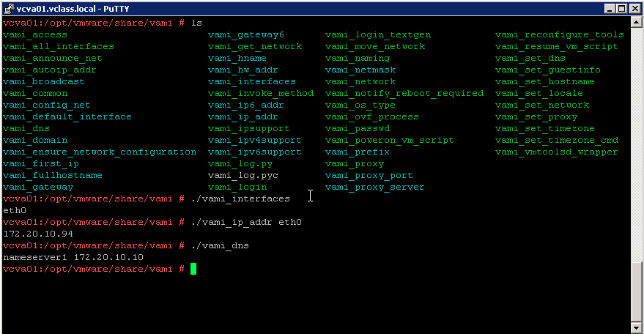This screenshot has width=644, height=334.
Task: Click the green cursor at the prompt
Action: 193,269
